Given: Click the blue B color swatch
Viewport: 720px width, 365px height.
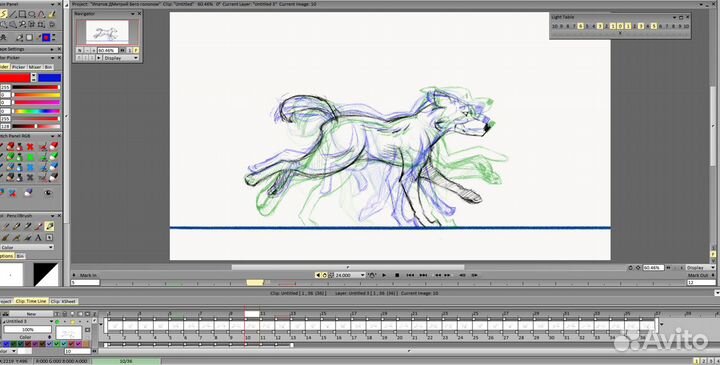Looking at the screenshot, I should tap(50, 78).
